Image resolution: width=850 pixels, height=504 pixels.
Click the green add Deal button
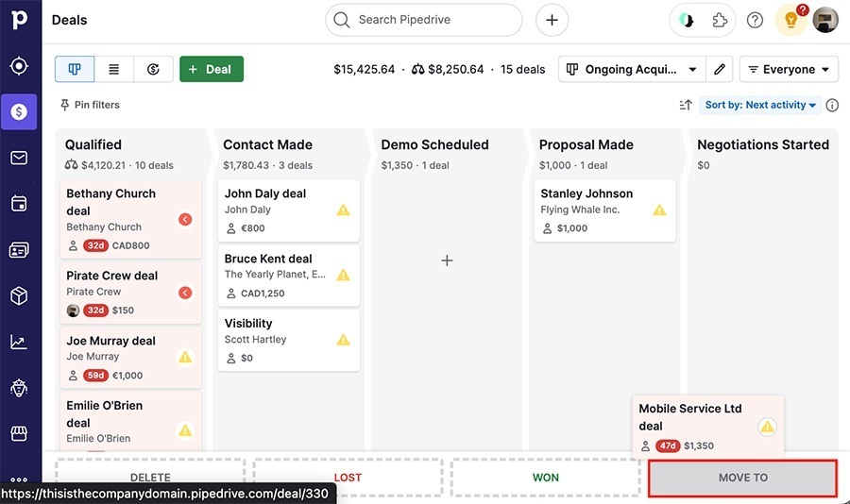tap(211, 69)
